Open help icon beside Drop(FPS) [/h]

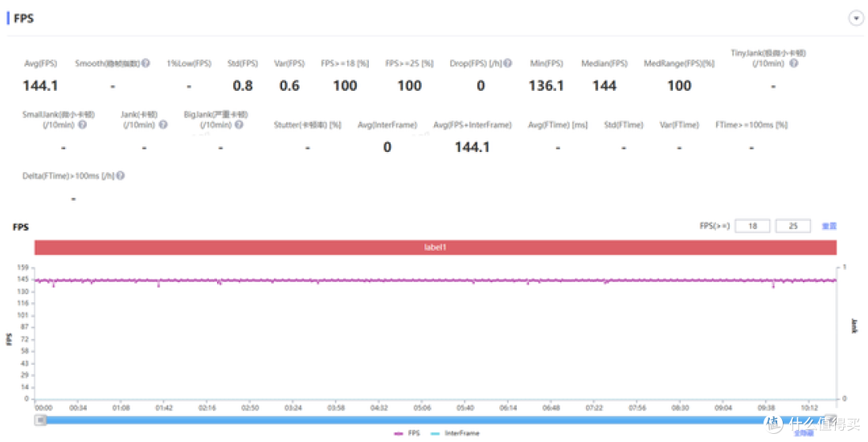tap(508, 63)
